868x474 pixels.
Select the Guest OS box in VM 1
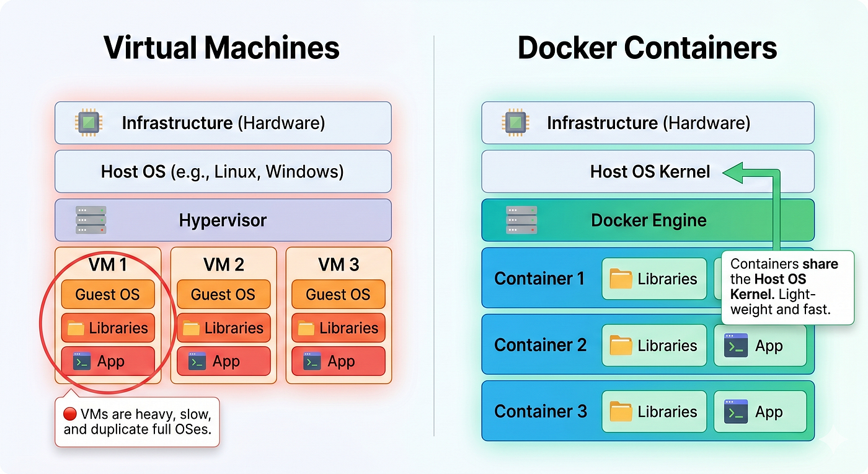pyautogui.click(x=108, y=294)
